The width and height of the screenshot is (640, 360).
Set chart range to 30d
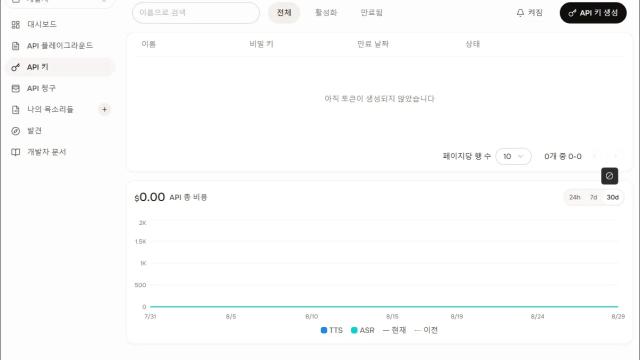coord(613,197)
